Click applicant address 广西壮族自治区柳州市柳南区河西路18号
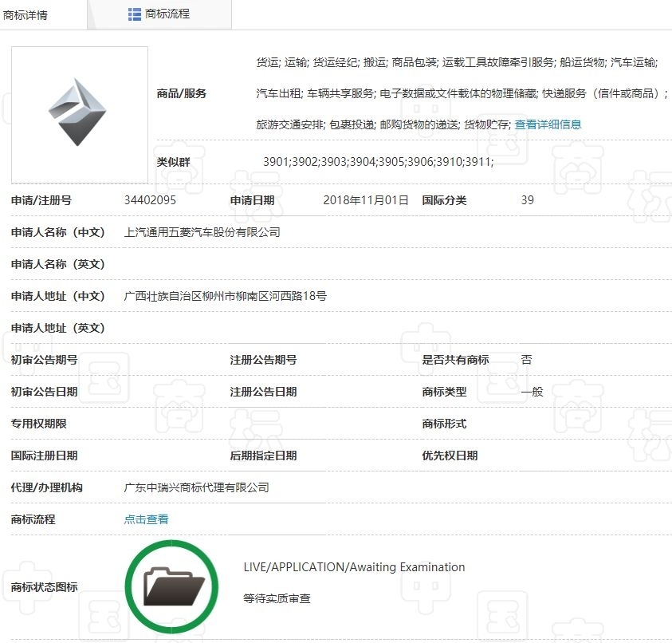Screen dimensions: 672x643 pyautogui.click(x=224, y=295)
